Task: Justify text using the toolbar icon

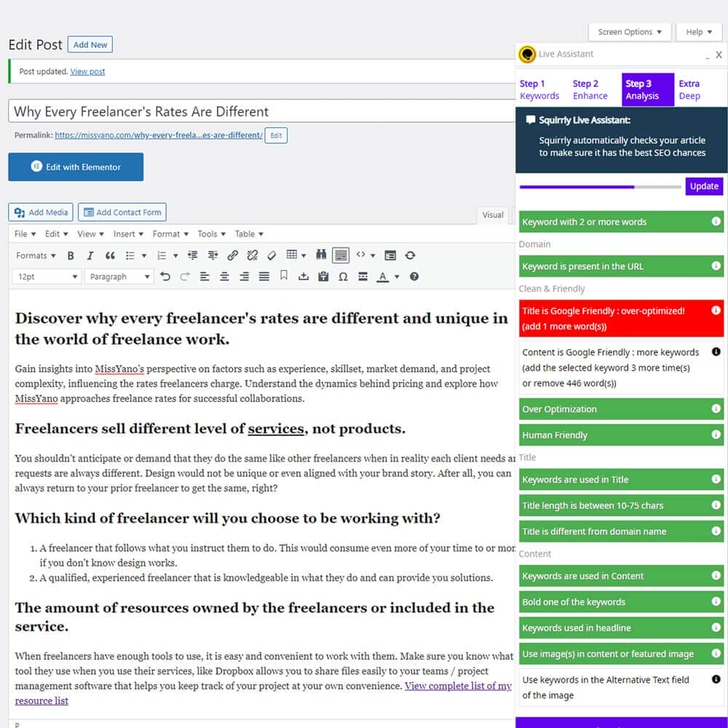Action: pos(264,277)
